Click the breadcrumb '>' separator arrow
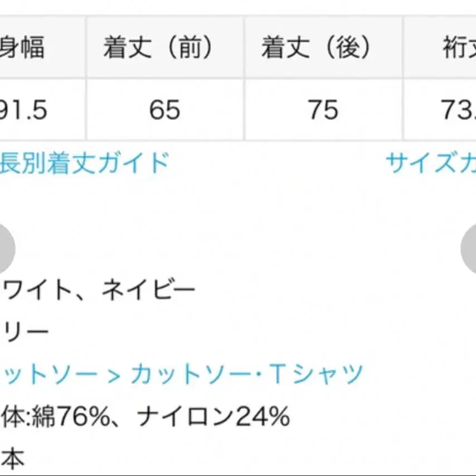Image resolution: width=476 pixels, height=476 pixels. 113,375
